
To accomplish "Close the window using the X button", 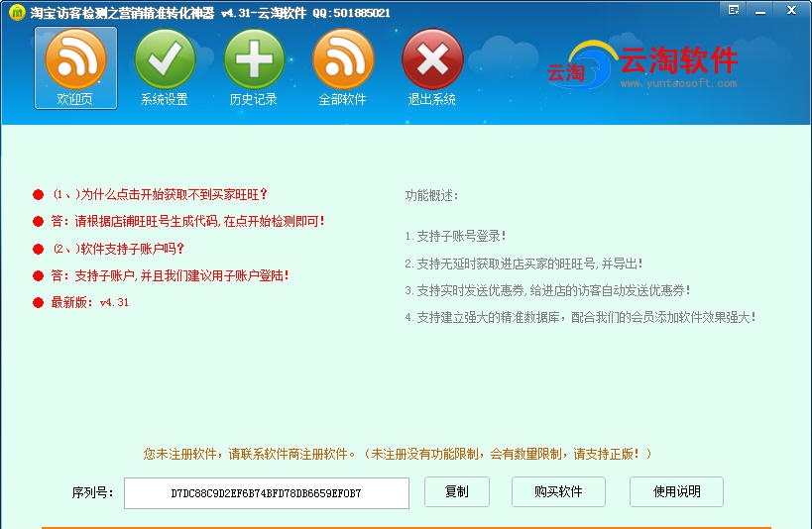I will pyautogui.click(x=791, y=10).
